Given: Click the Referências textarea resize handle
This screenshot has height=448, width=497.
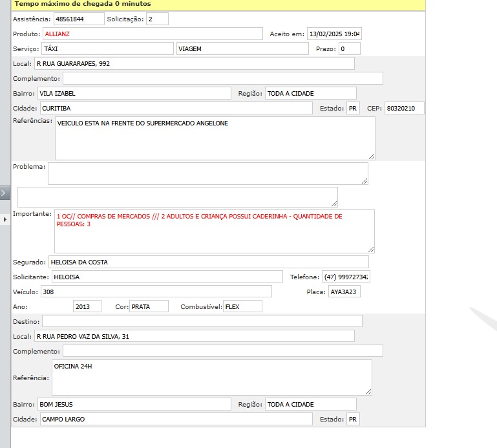Looking at the screenshot, I should click(x=371, y=156).
